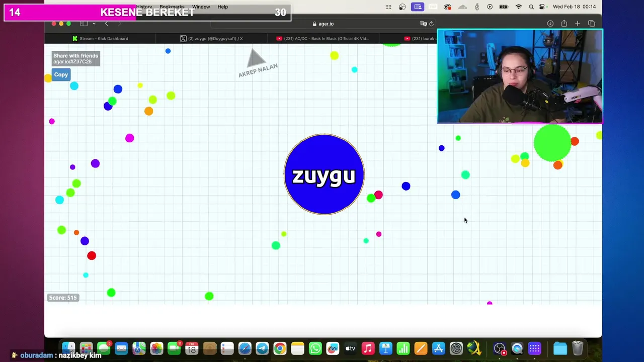
Task: Open the Safari share menu
Action: [564, 24]
